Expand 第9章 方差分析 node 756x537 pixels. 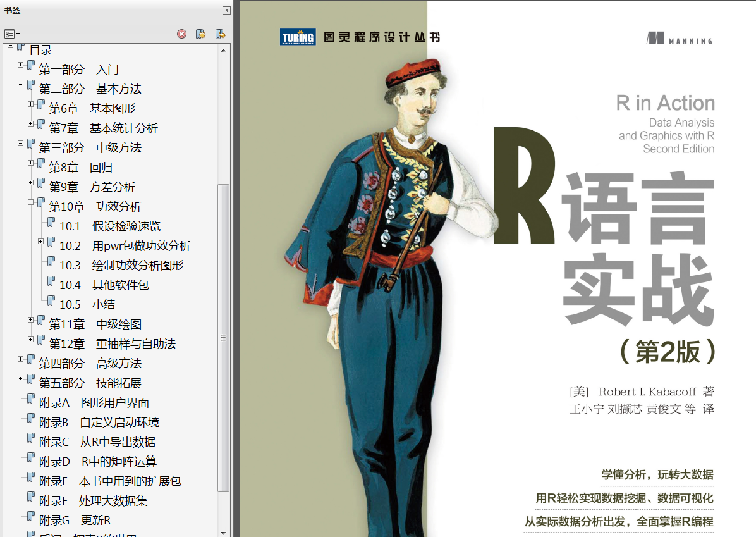click(30, 182)
